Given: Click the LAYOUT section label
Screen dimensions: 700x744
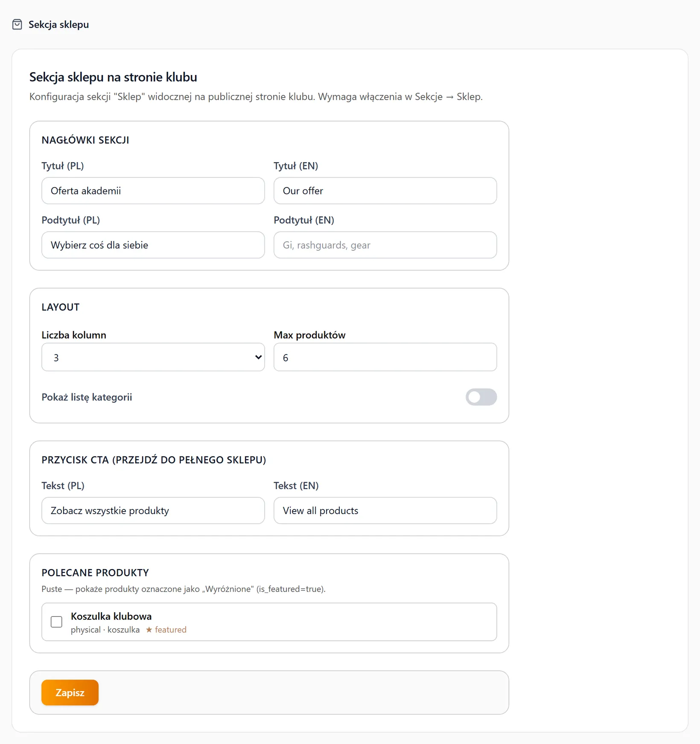Looking at the screenshot, I should [x=61, y=307].
